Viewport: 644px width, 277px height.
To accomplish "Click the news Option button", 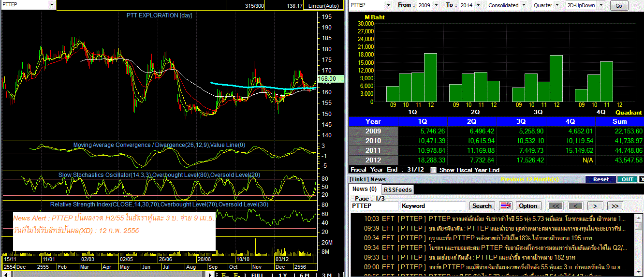I will 528,206.
